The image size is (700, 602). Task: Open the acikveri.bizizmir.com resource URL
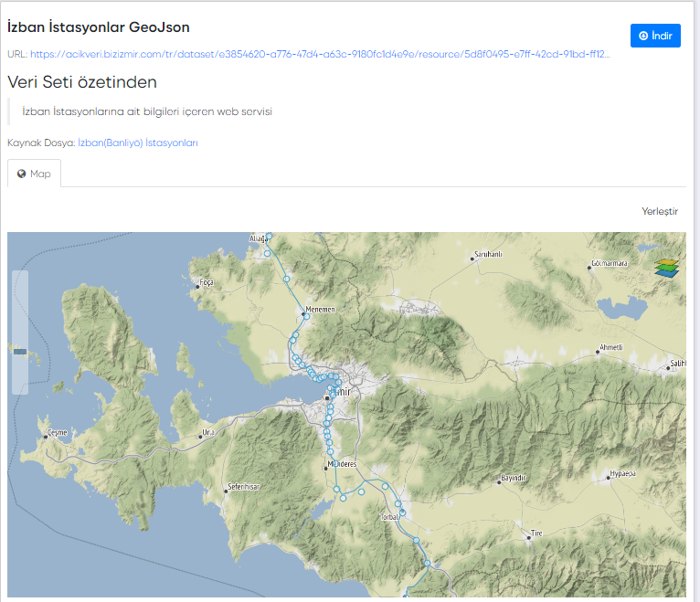(x=320, y=54)
